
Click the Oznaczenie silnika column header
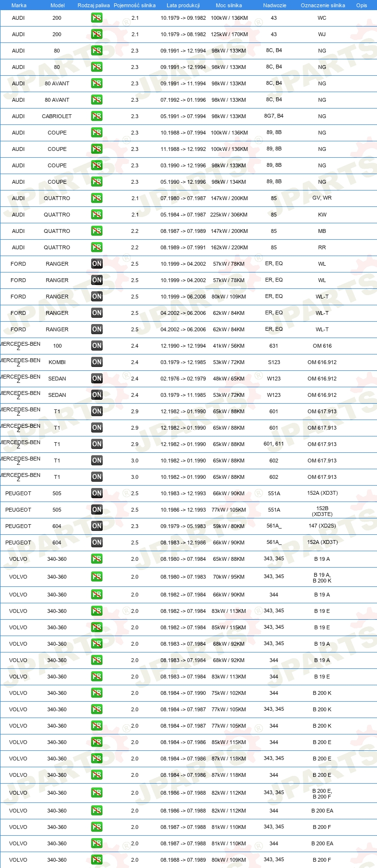pos(323,5)
